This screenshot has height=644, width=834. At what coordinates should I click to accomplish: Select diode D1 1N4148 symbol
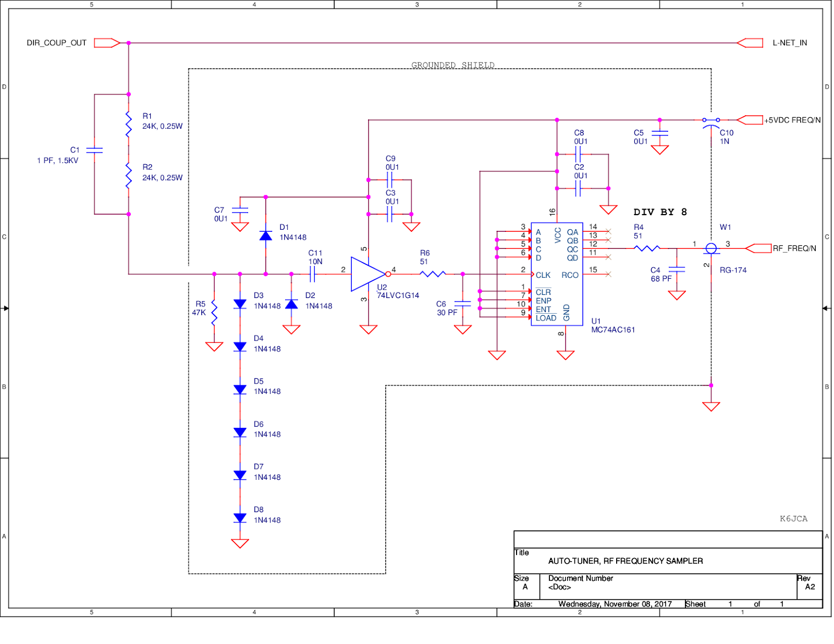point(267,236)
